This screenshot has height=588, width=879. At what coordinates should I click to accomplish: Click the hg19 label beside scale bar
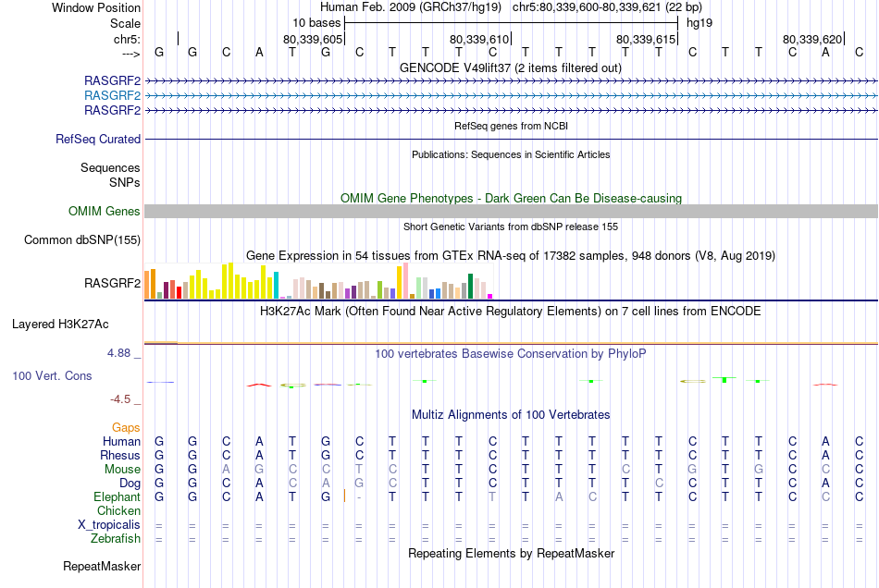point(699,23)
